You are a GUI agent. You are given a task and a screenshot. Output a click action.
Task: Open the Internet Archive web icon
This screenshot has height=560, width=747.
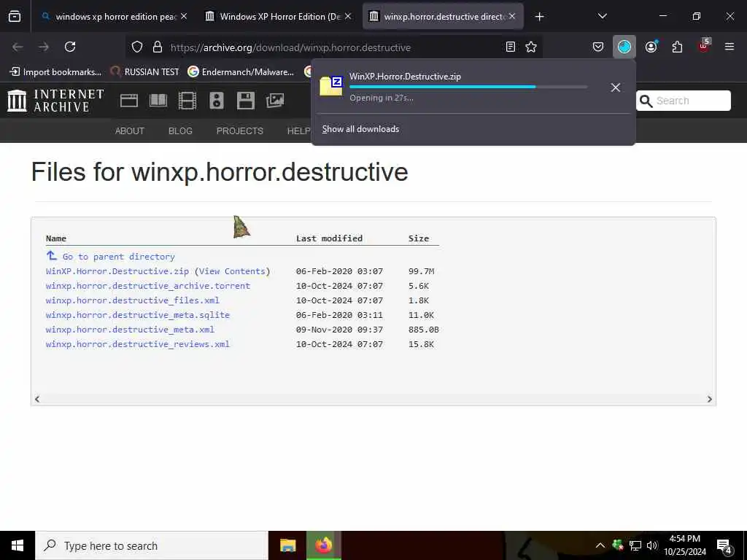pyautogui.click(x=129, y=101)
